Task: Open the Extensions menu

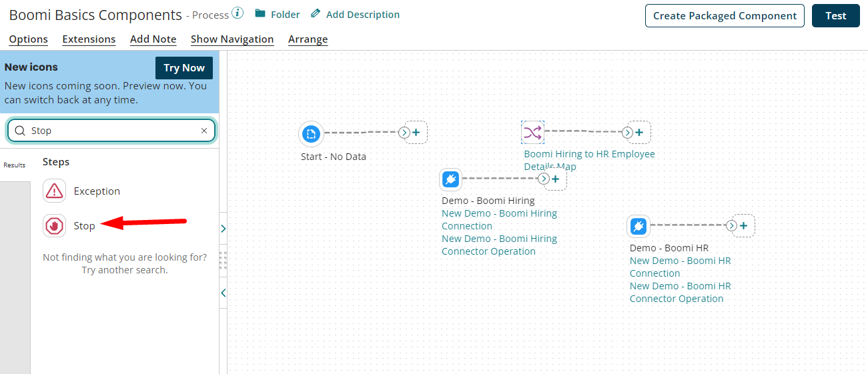Action: (89, 39)
